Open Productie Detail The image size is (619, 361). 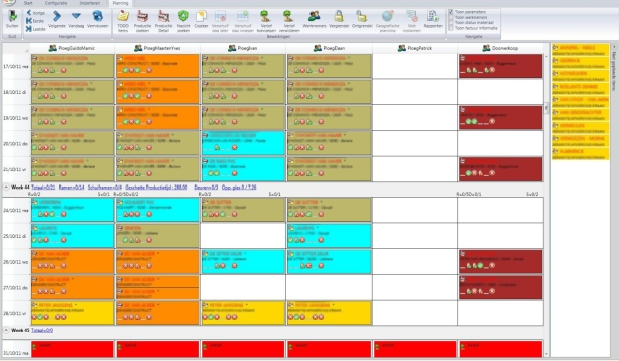163,21
